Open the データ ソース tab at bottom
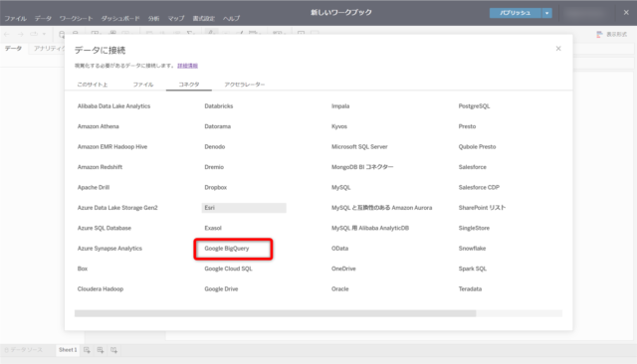637x364 pixels. point(24,350)
